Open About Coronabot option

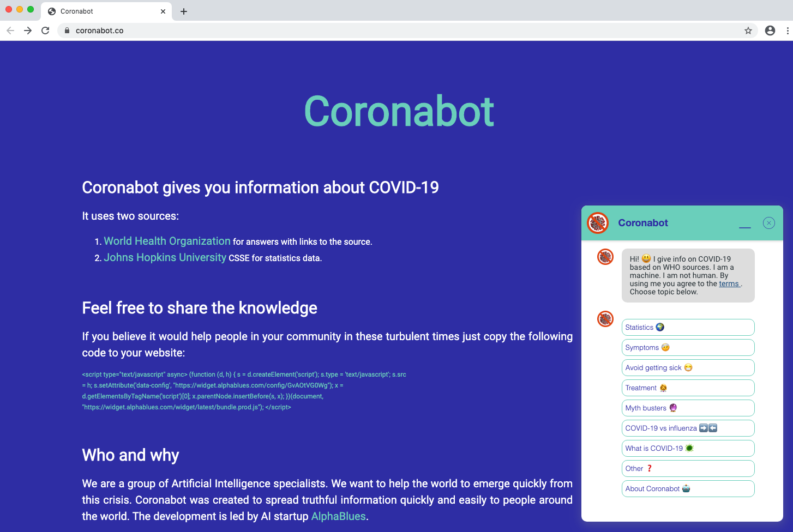(688, 488)
